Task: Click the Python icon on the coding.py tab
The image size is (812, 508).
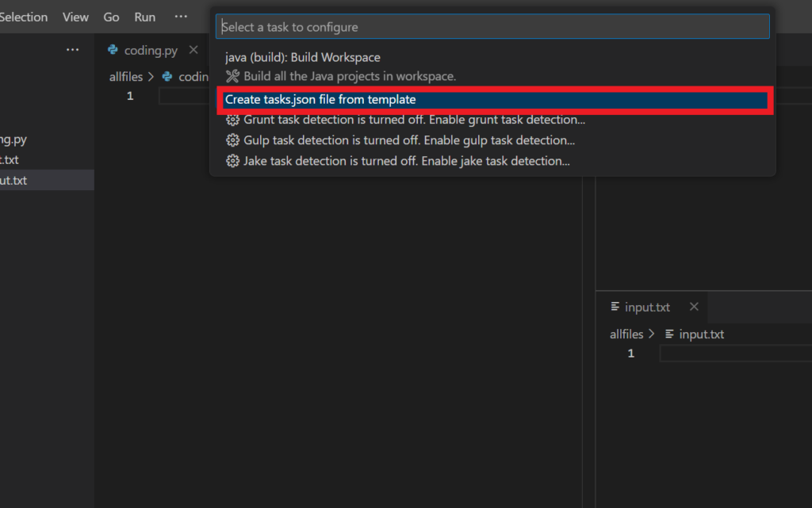Action: 113,50
